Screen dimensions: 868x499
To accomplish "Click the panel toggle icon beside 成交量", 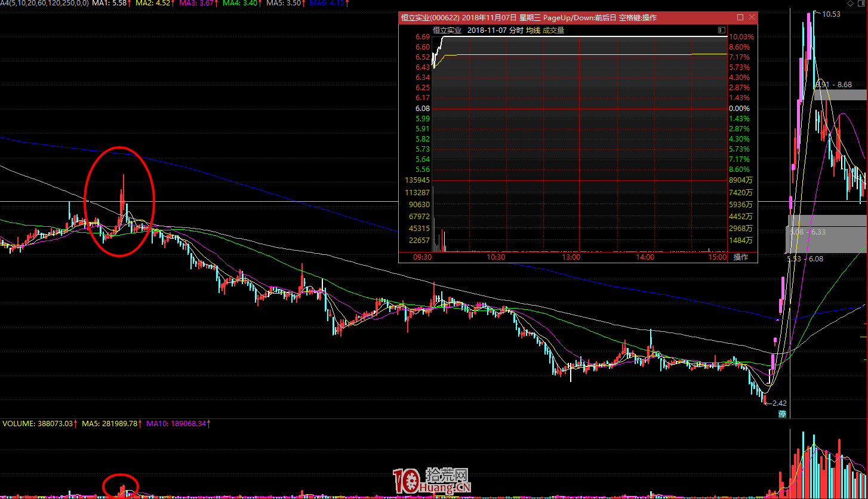I will point(721,30).
